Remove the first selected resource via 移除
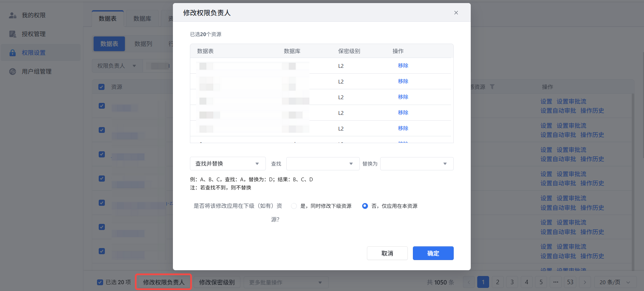 pos(403,66)
